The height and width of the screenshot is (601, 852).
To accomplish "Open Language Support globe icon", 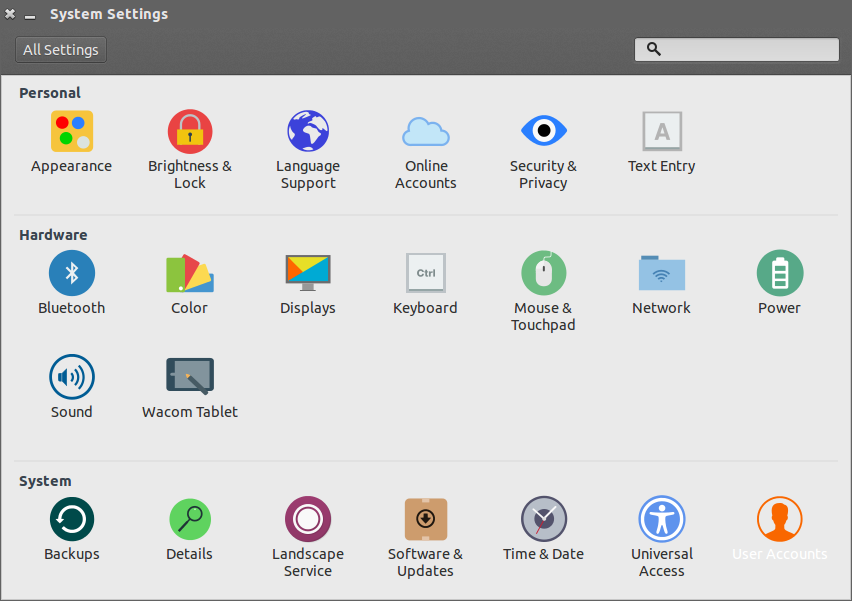I will (x=308, y=131).
